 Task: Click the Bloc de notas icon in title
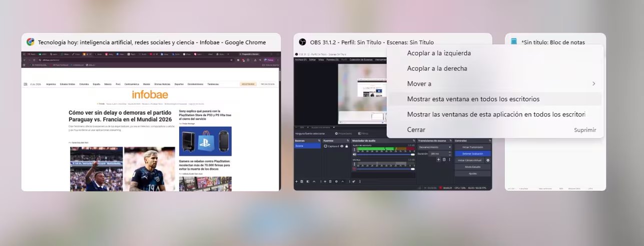point(514,42)
